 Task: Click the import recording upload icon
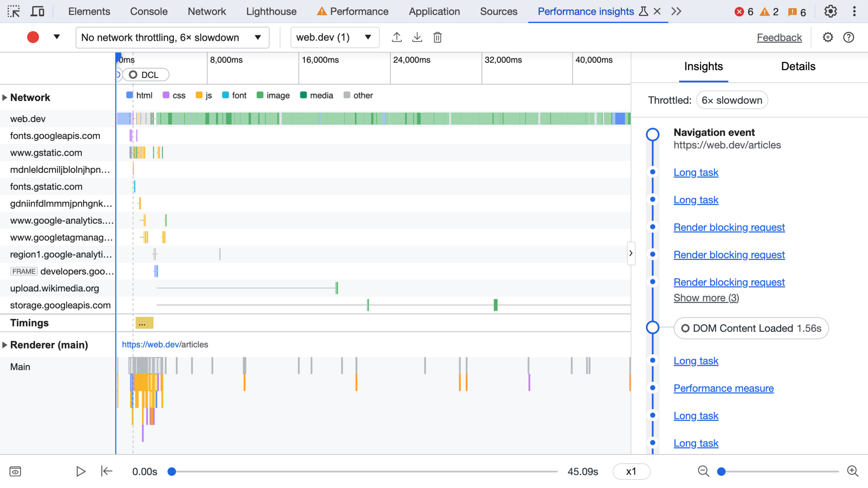(x=397, y=37)
